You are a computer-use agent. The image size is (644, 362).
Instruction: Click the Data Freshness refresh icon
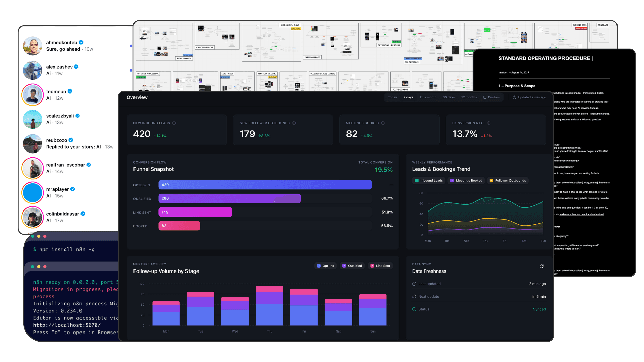(x=541, y=266)
